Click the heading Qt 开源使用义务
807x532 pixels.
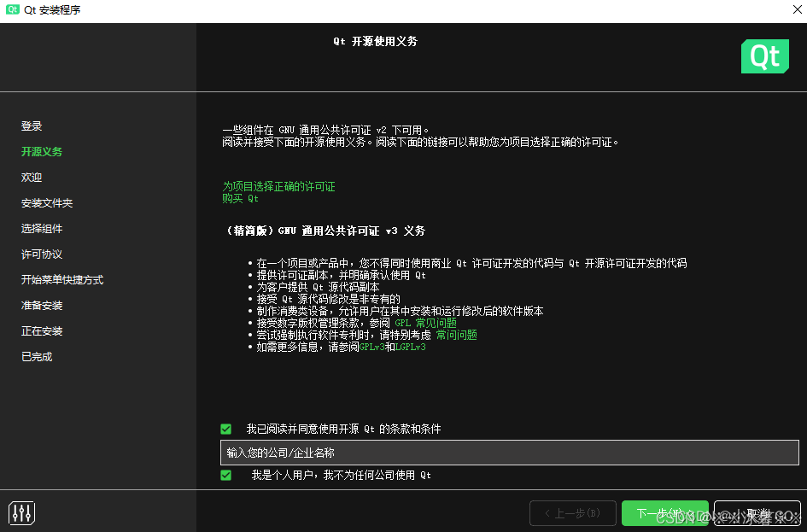[x=375, y=42]
